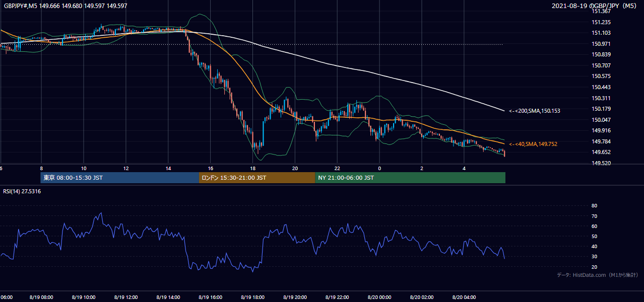This screenshot has height=302, width=644.
Task: Click the RSI 20 level label
Action: (594, 267)
